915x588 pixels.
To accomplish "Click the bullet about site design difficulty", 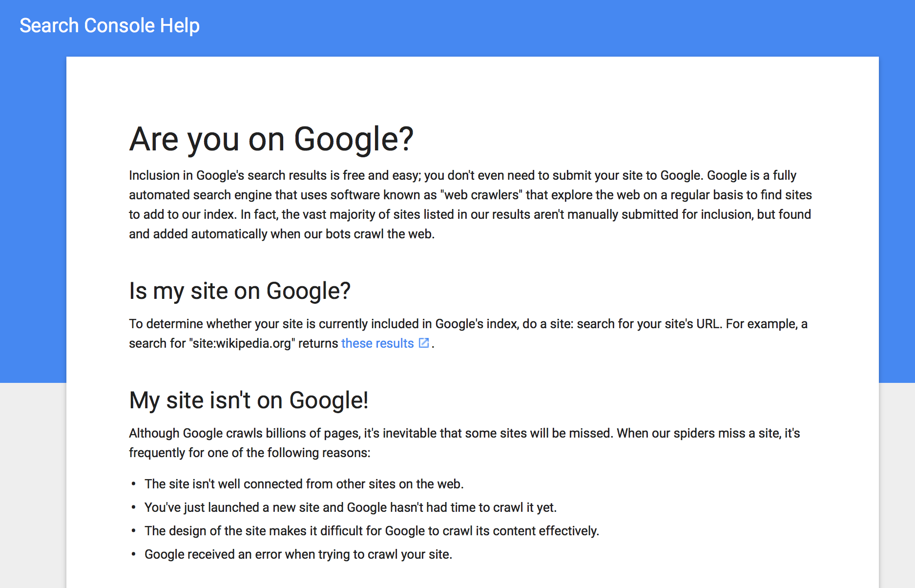I will (372, 531).
